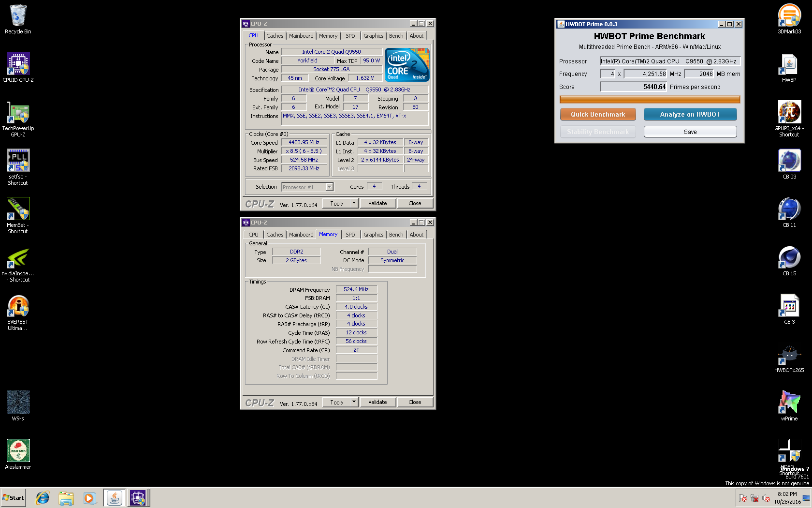Launch GPUPI_x64 shortcut icon
This screenshot has width=812, height=508.
pos(789,119)
